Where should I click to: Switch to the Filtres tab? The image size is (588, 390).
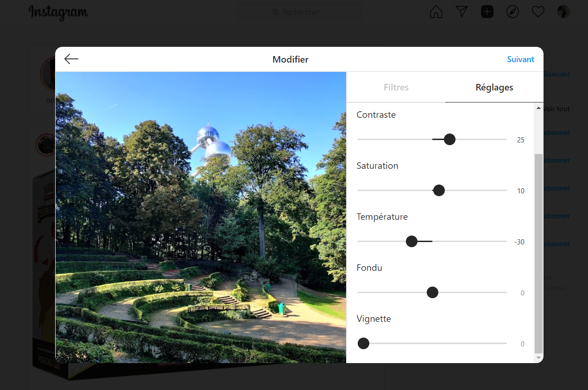pos(396,87)
